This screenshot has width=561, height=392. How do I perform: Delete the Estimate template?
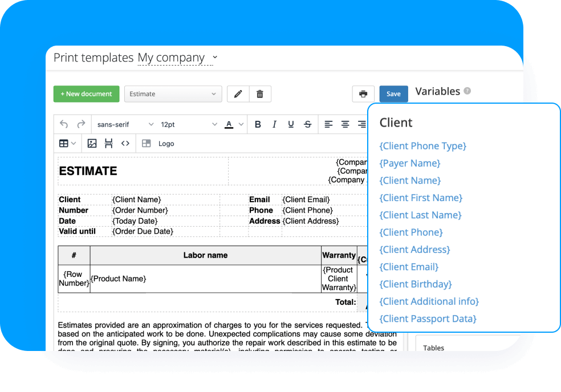tap(260, 93)
